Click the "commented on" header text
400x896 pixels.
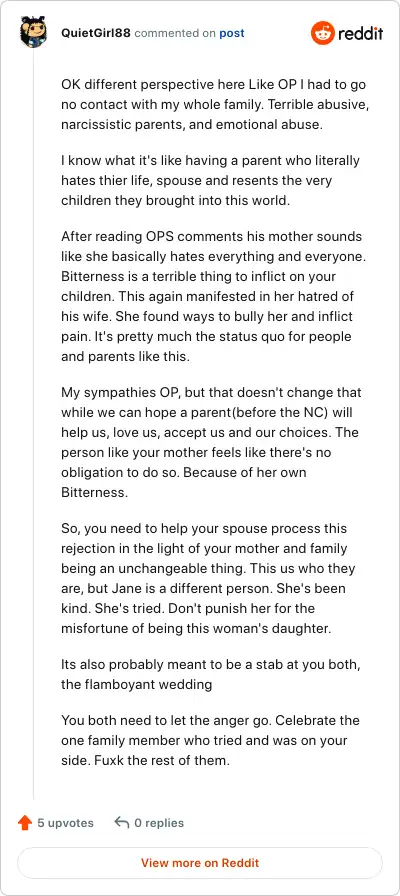pos(175,33)
